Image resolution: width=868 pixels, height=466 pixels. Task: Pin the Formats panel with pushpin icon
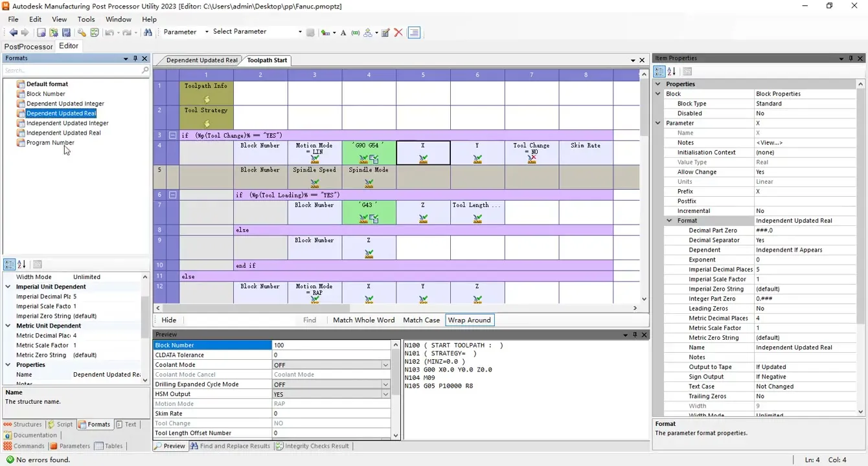[x=135, y=58]
